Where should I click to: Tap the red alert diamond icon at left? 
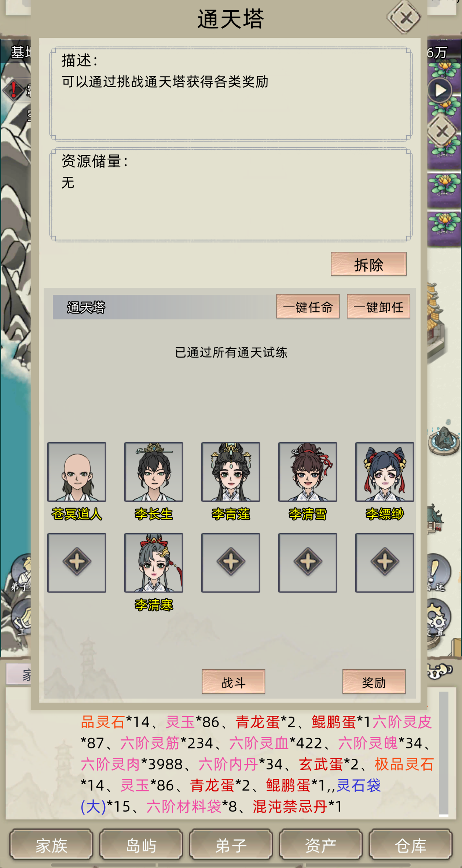(x=13, y=89)
